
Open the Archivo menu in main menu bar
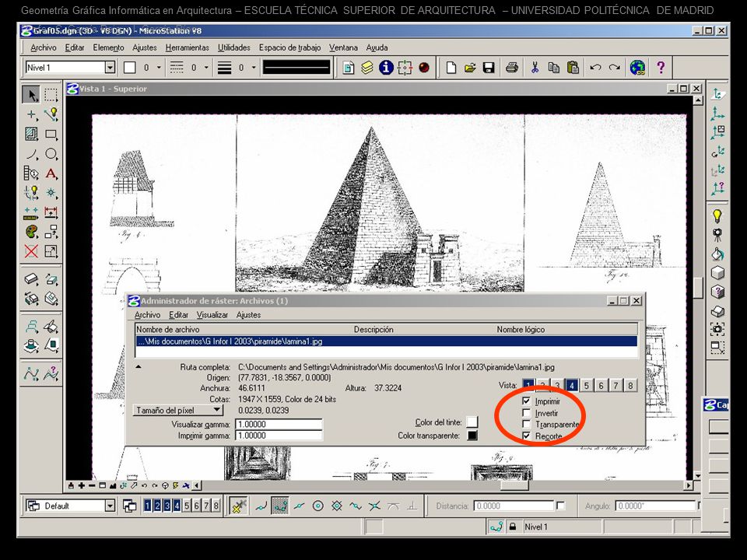point(44,47)
